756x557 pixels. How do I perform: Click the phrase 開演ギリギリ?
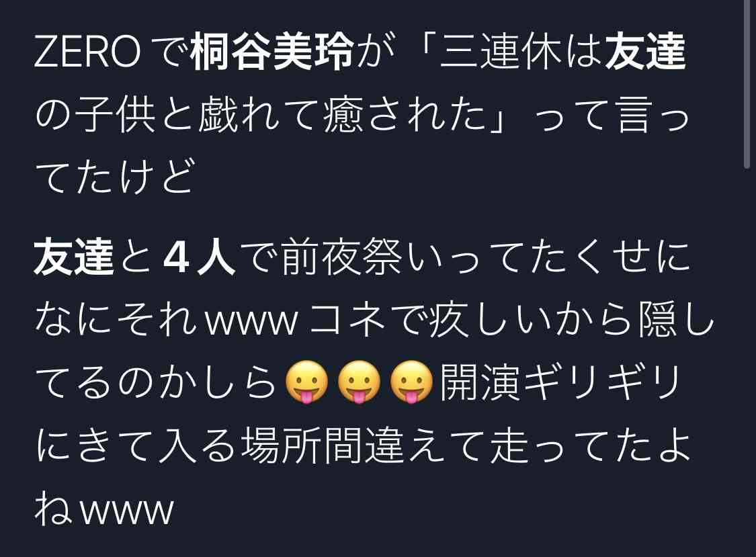coord(560,382)
